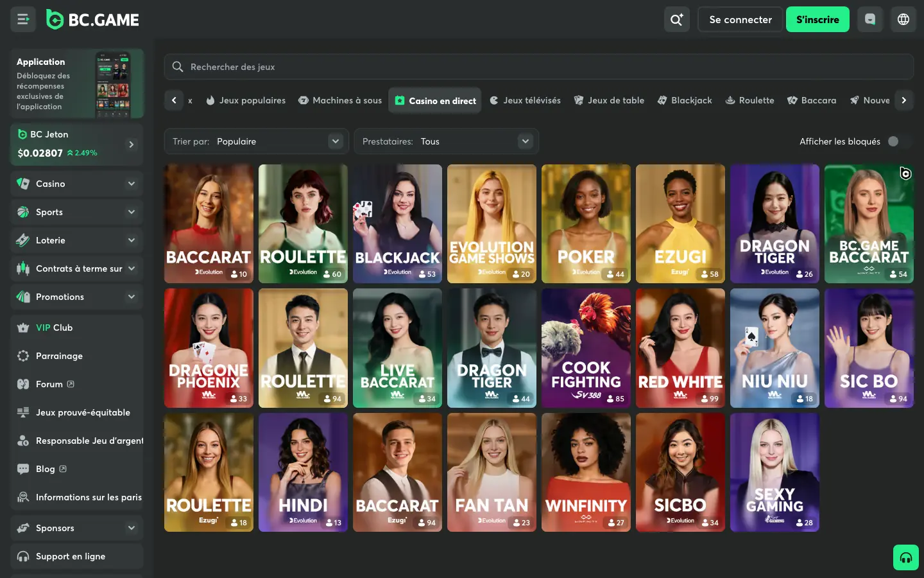Open the Cook Fighting game card
The height and width of the screenshot is (578, 924).
(x=586, y=348)
